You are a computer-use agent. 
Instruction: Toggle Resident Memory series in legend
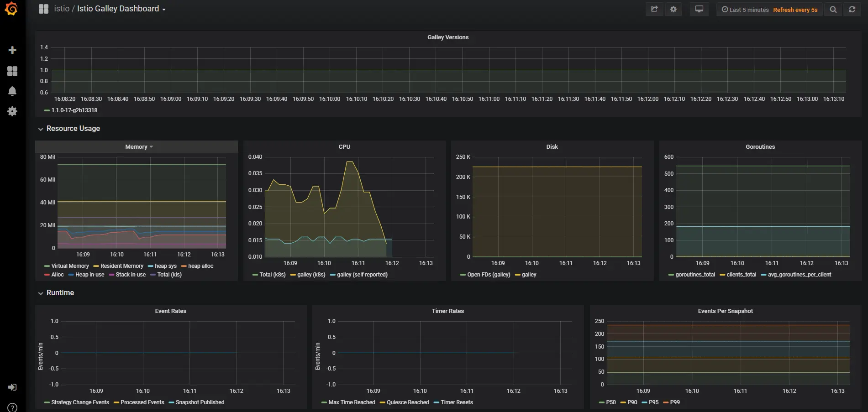(122, 266)
